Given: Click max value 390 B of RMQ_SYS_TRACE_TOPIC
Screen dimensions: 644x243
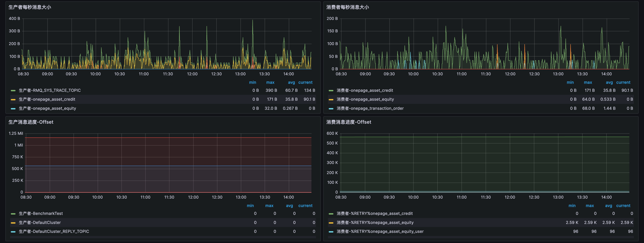Looking at the screenshot, I should (x=271, y=90).
